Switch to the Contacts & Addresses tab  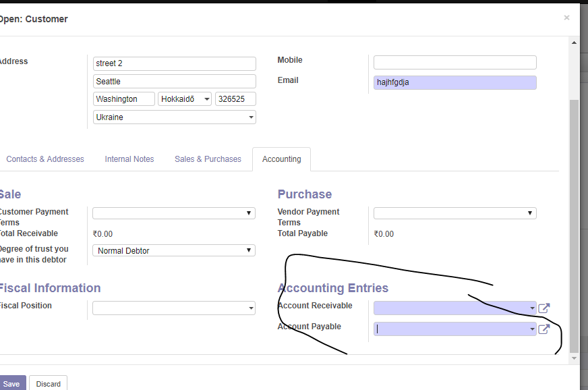[45, 159]
